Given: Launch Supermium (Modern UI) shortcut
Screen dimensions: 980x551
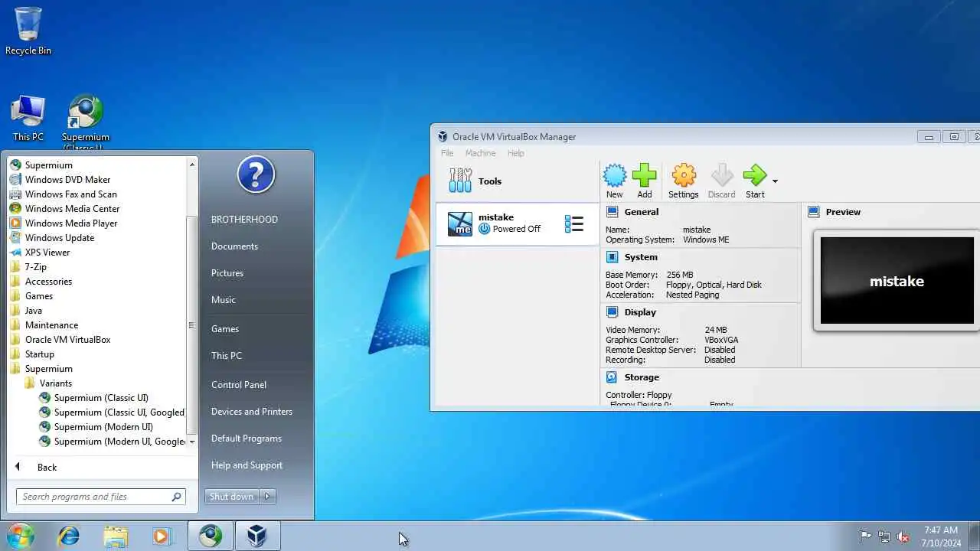Looking at the screenshot, I should point(103,426).
